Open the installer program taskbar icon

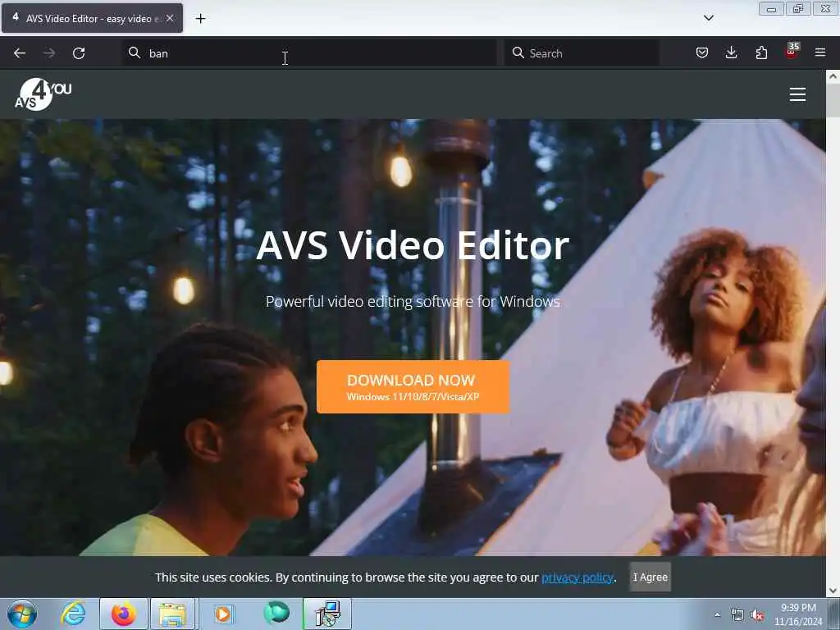pos(327,614)
